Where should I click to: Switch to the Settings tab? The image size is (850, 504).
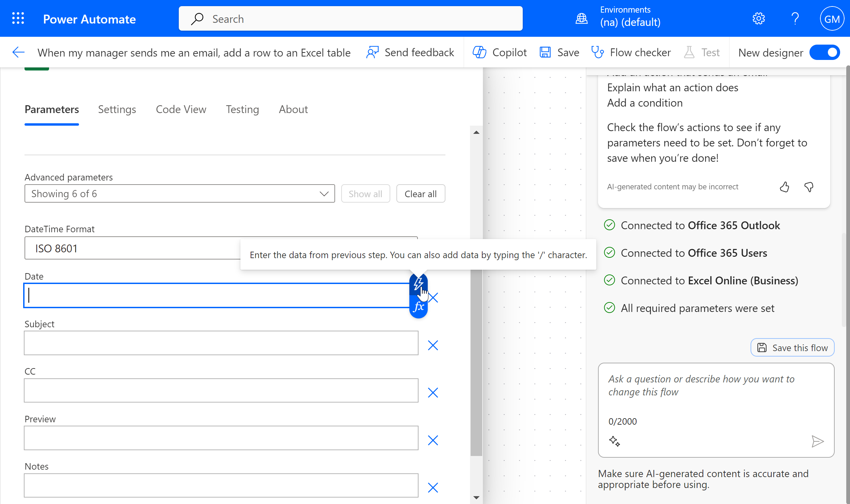pos(117,109)
